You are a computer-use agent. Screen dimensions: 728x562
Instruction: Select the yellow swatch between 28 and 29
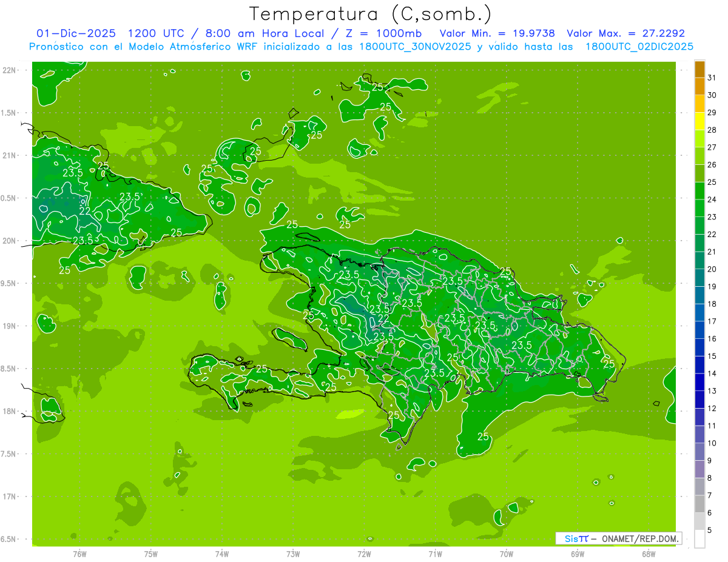pyautogui.click(x=699, y=121)
